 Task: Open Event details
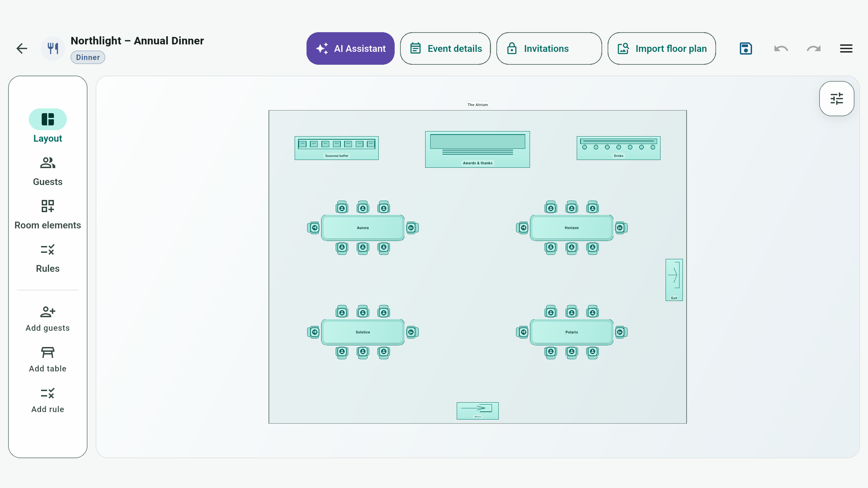[445, 48]
